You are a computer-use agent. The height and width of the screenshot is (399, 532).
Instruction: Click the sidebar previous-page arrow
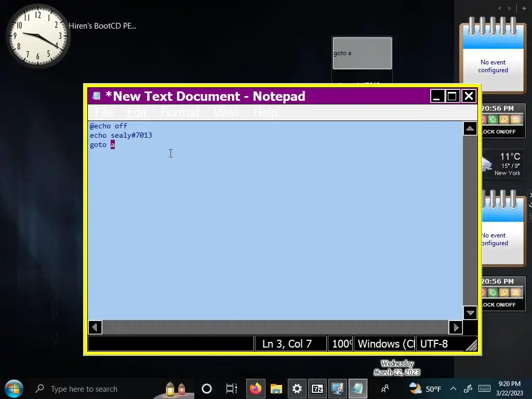pyautogui.click(x=499, y=8)
